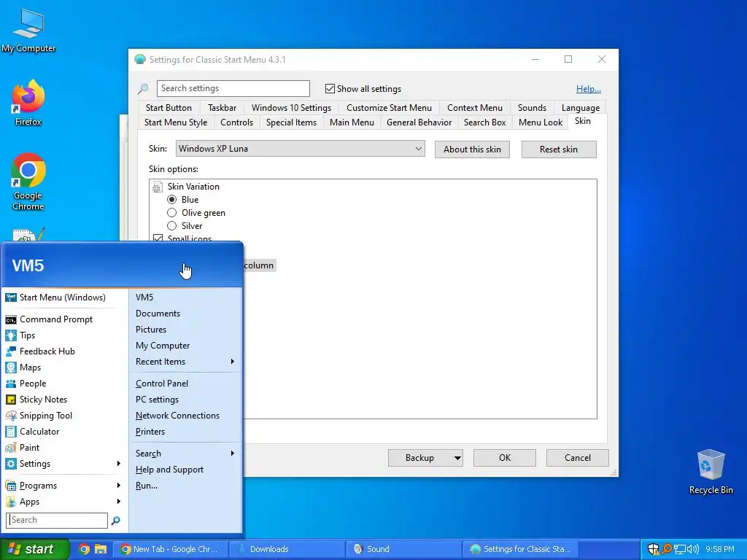Image resolution: width=747 pixels, height=560 pixels.
Task: Open Maps from start menu
Action: click(30, 367)
